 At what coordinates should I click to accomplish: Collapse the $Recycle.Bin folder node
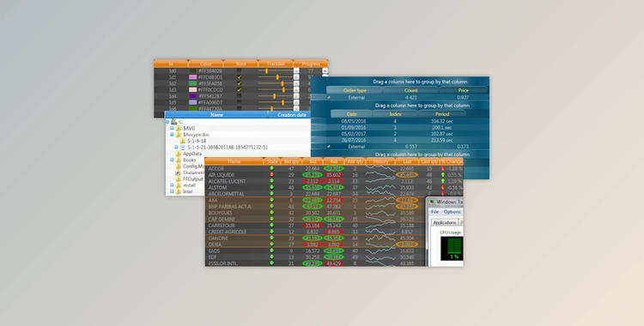point(172,135)
